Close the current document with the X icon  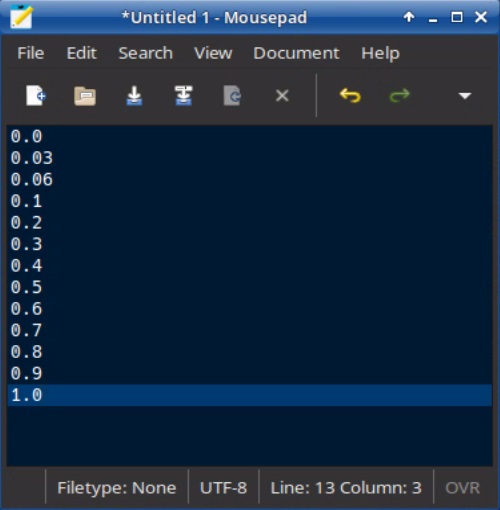coord(282,96)
